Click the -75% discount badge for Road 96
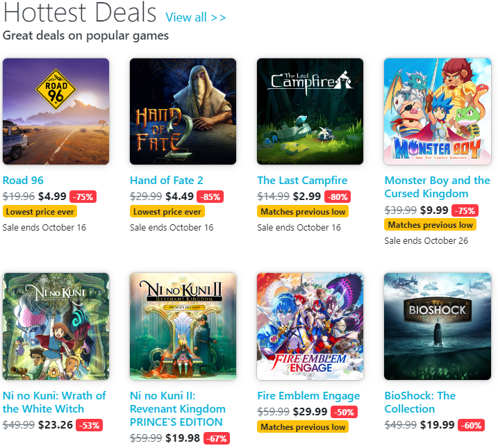This screenshot has height=448, width=498. pos(83,197)
